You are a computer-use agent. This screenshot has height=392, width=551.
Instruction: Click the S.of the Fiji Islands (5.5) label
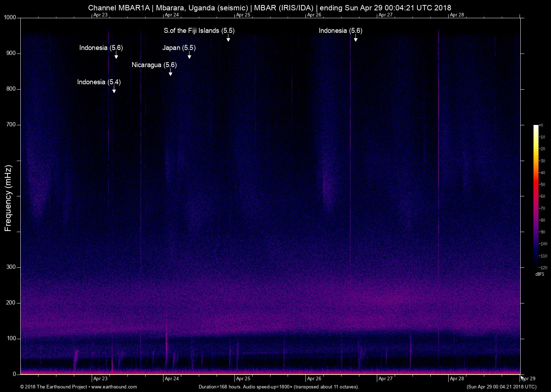199,31
